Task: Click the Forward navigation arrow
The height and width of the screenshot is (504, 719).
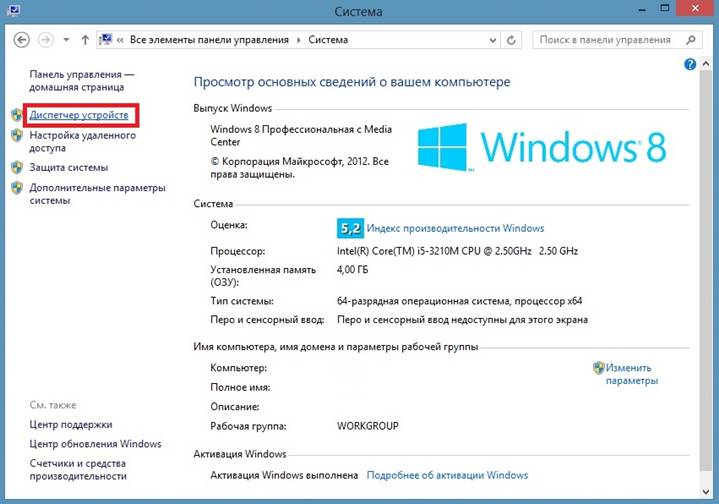Action: 45,40
